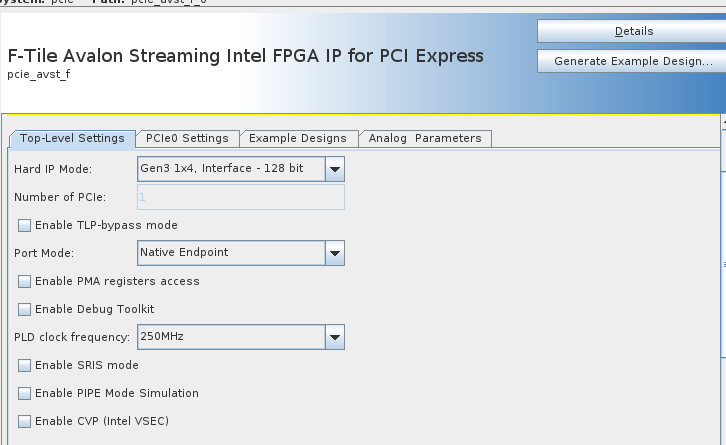Select the Example Designs tab

297,138
